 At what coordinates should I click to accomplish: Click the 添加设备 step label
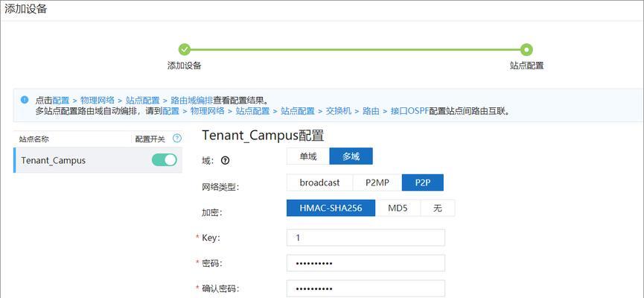click(185, 66)
